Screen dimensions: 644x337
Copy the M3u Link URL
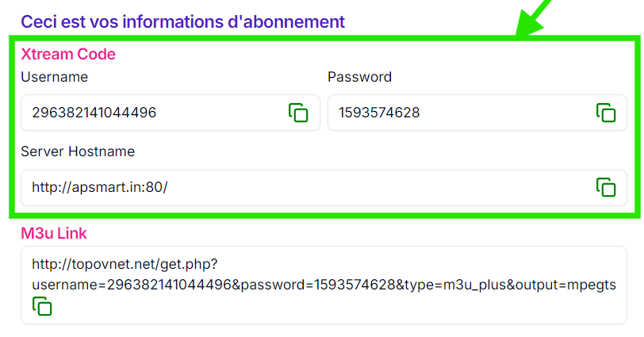coord(42,306)
